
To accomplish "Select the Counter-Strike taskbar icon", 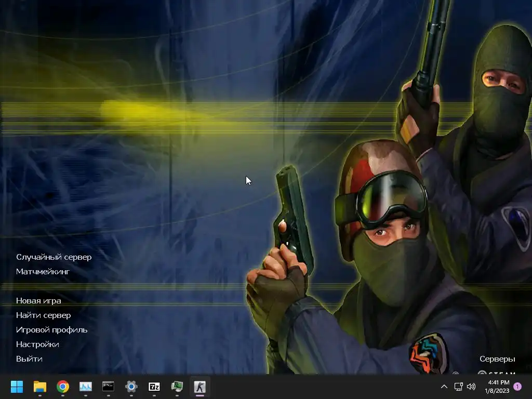I will [x=200, y=387].
